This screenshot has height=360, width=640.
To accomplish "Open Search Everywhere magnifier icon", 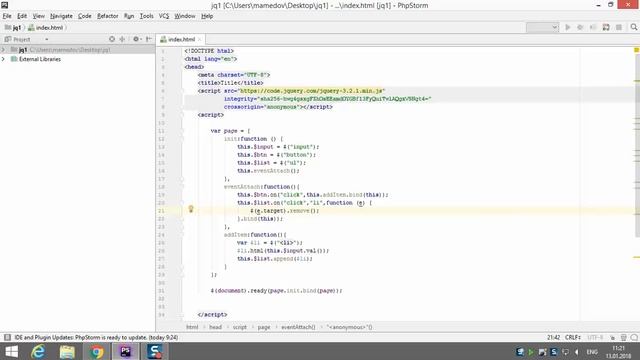I will point(633,27).
